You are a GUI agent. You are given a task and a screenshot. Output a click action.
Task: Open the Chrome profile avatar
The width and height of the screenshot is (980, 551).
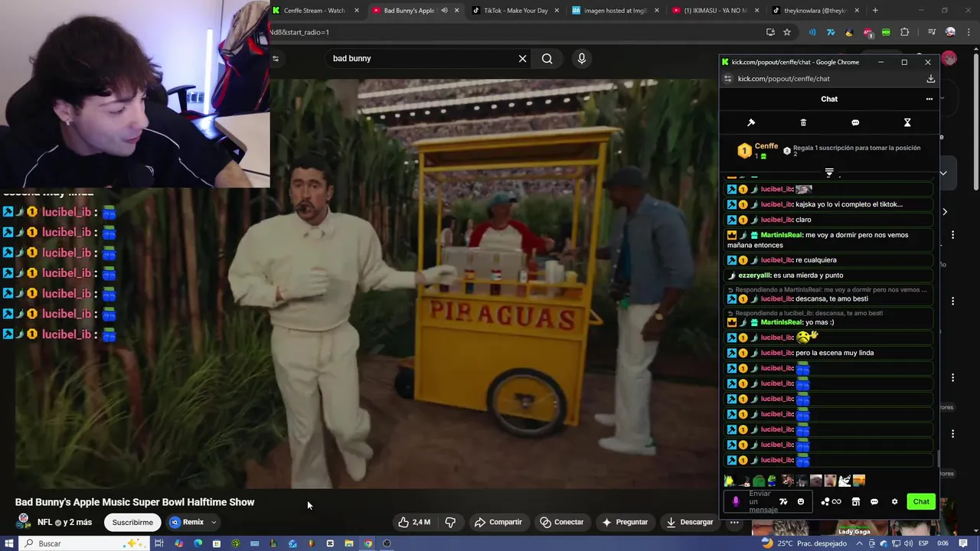[x=950, y=32]
